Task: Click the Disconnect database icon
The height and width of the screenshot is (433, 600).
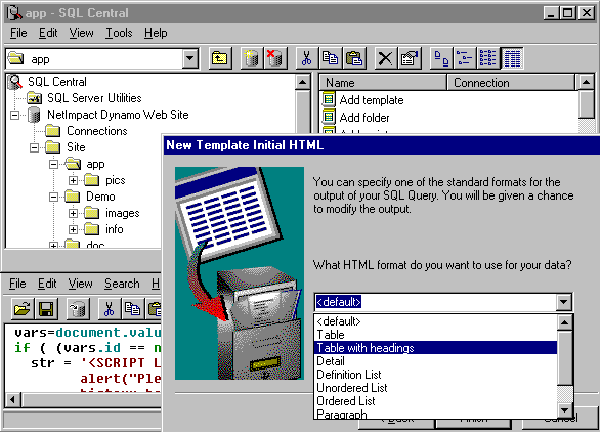Action: coord(274,59)
